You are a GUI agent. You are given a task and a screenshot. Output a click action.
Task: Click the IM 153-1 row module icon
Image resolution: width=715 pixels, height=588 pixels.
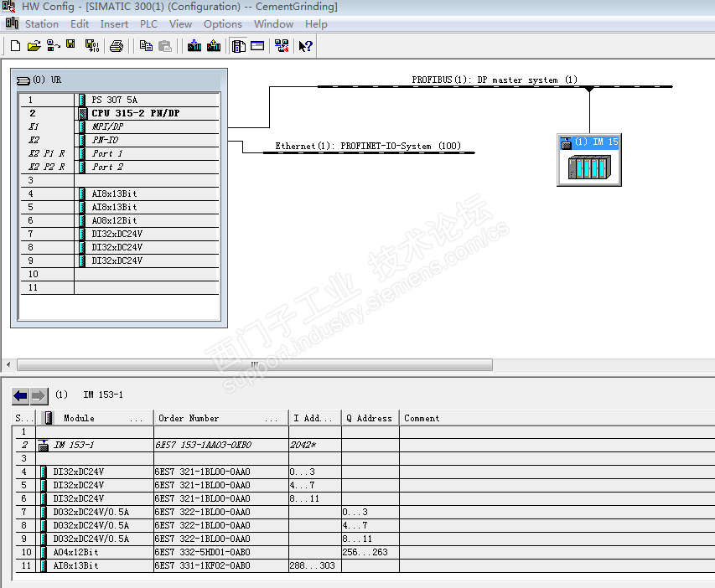44,445
